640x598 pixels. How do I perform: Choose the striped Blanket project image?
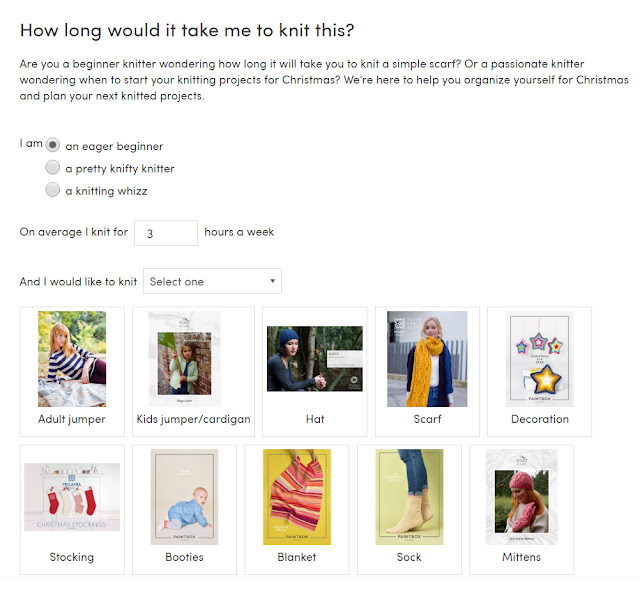click(x=297, y=497)
